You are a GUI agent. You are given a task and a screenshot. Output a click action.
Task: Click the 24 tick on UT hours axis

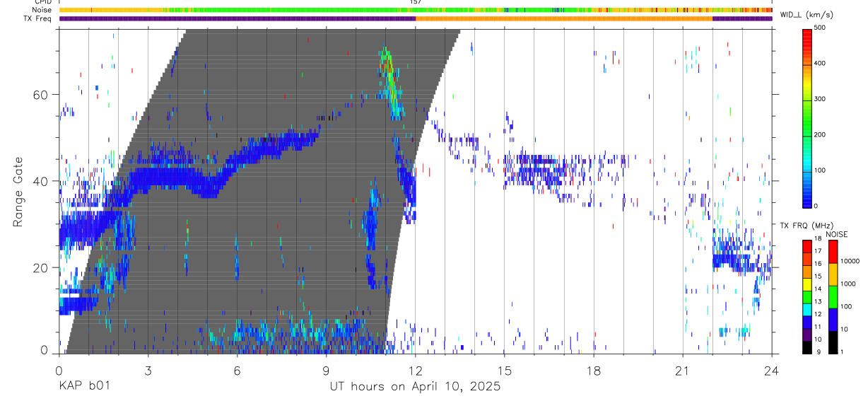coord(772,370)
